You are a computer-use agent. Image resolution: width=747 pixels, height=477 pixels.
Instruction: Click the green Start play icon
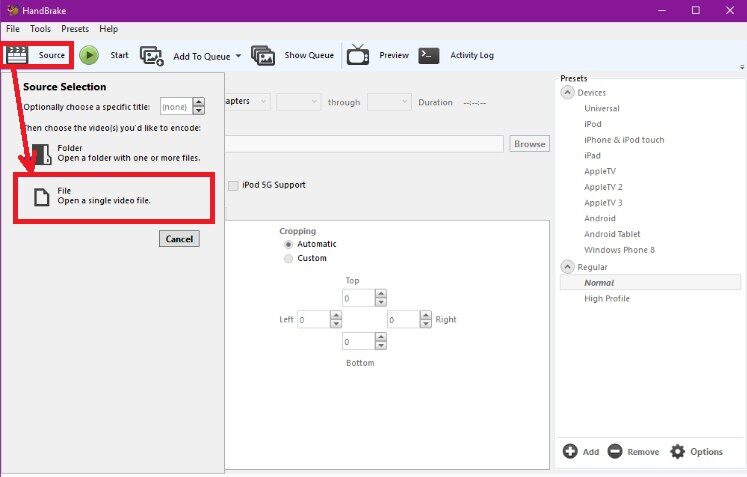89,55
